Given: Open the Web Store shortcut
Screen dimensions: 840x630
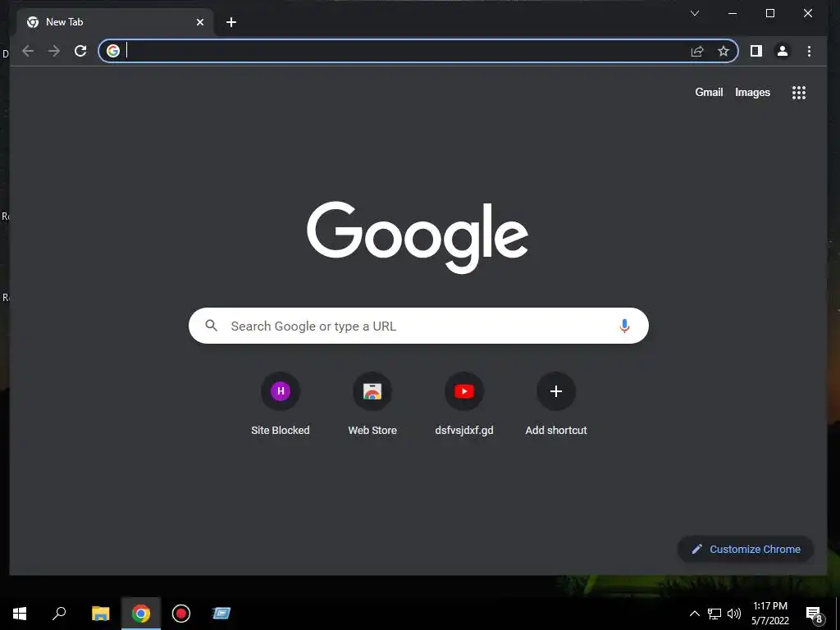Looking at the screenshot, I should pos(372,404).
